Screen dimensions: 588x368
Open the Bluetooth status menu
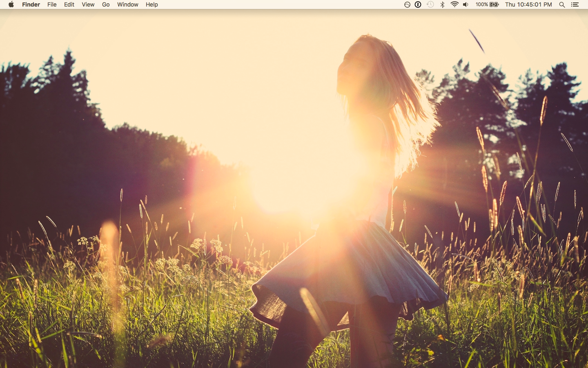pyautogui.click(x=442, y=4)
